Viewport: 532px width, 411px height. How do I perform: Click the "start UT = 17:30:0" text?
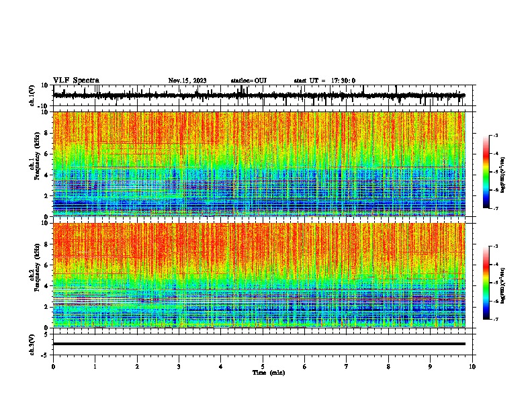click(x=324, y=81)
